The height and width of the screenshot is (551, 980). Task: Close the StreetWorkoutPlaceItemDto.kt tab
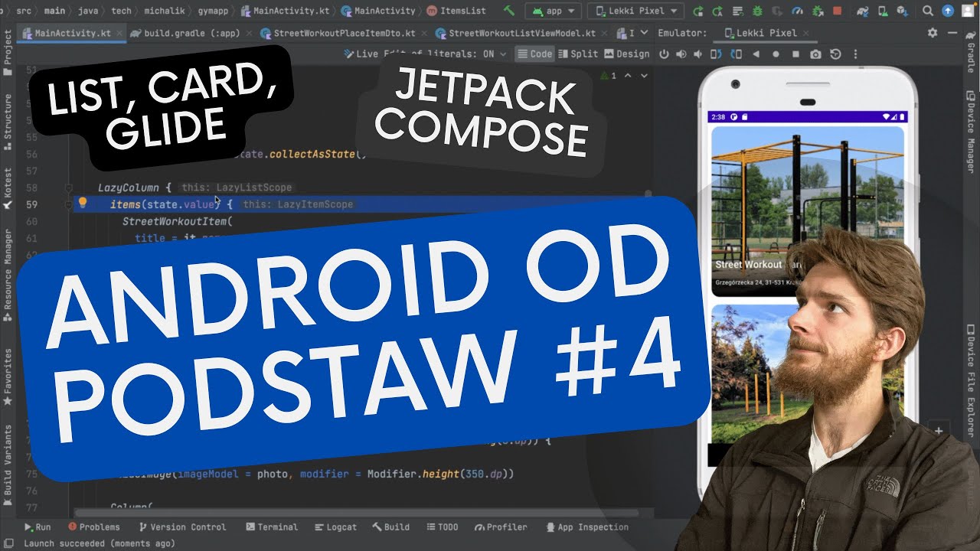[423, 34]
